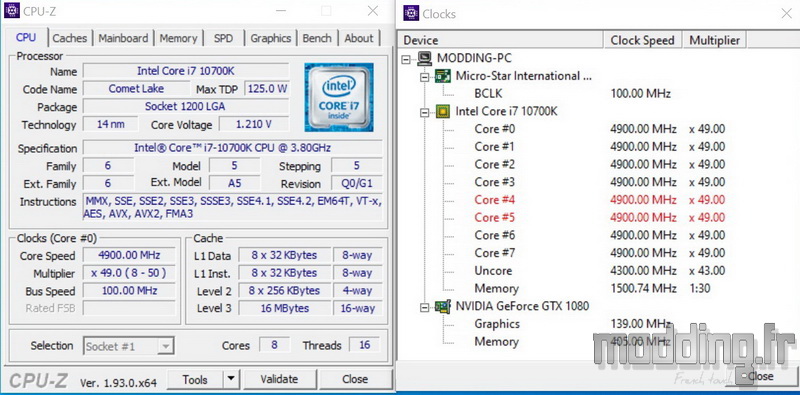The width and height of the screenshot is (800, 395).
Task: Click the Revision value Q0/G1
Action: [x=357, y=183]
